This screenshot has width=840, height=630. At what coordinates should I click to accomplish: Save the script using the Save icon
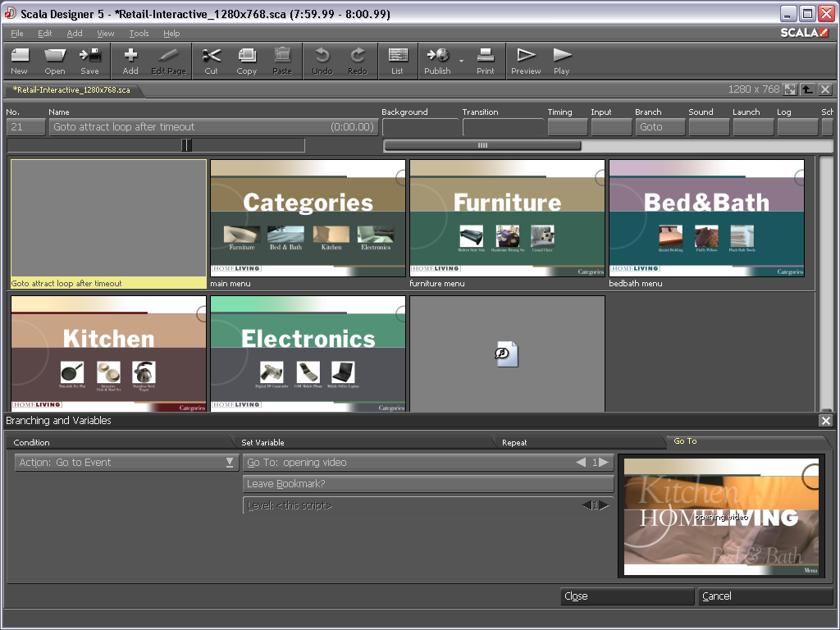click(x=89, y=61)
